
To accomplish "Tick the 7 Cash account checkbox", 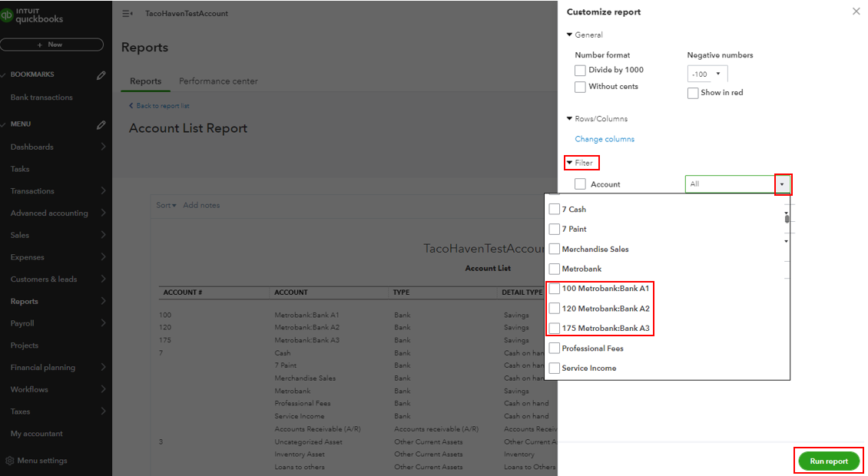I will (554, 210).
